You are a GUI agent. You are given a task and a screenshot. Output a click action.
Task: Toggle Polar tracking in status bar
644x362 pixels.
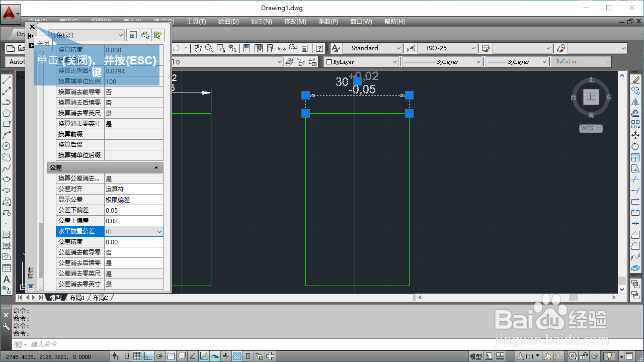[159, 356]
